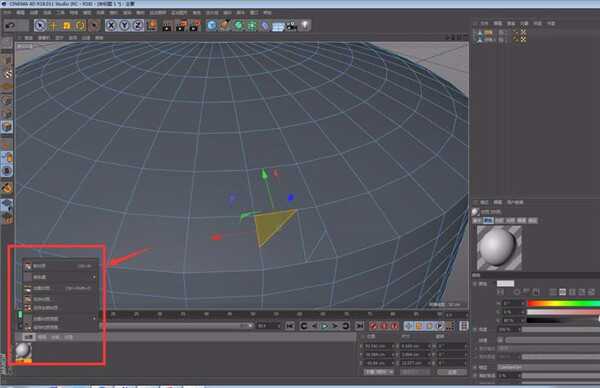This screenshot has width=600, height=388.
Task: Expand the Load Material Preset submenu arrow
Action: pos(94,318)
